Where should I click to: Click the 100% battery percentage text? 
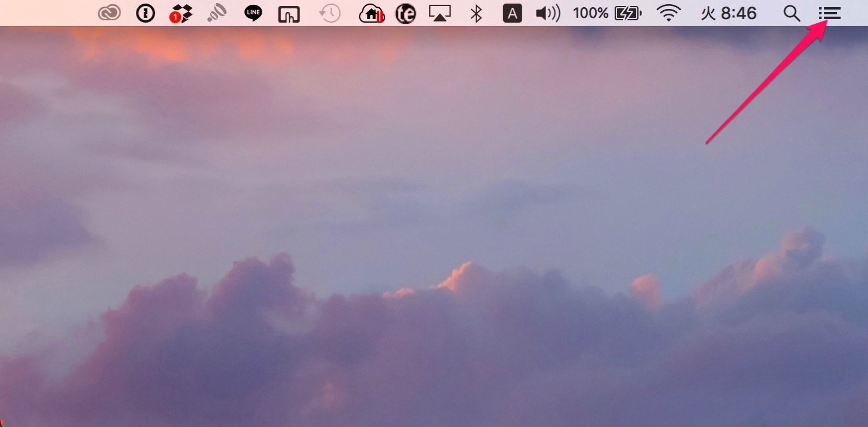[x=590, y=13]
